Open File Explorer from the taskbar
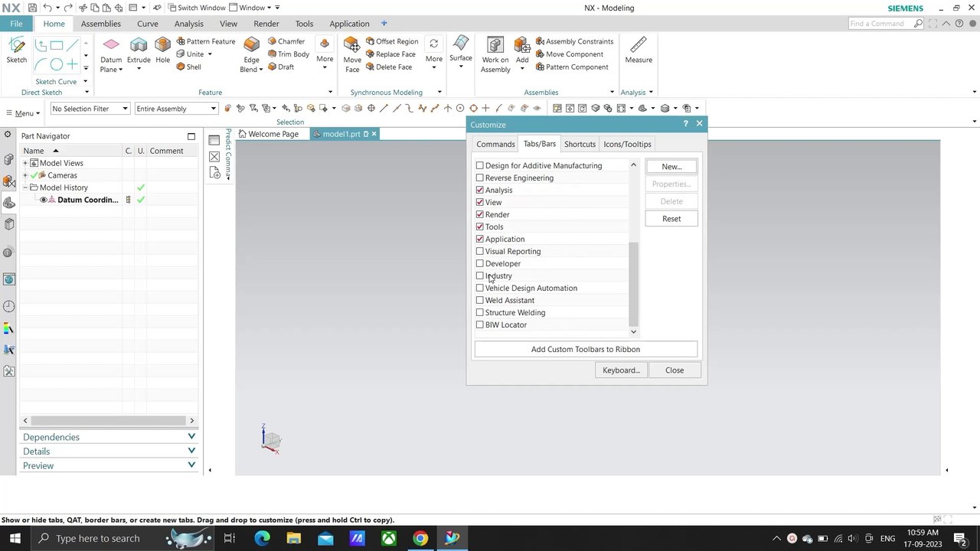This screenshot has width=980, height=551. pos(294,538)
